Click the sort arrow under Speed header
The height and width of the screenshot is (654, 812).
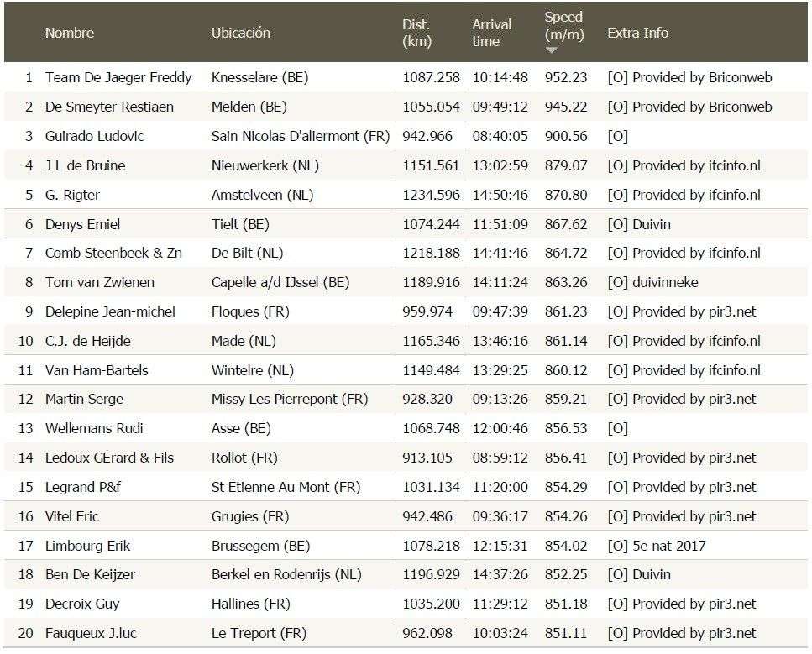[x=552, y=50]
